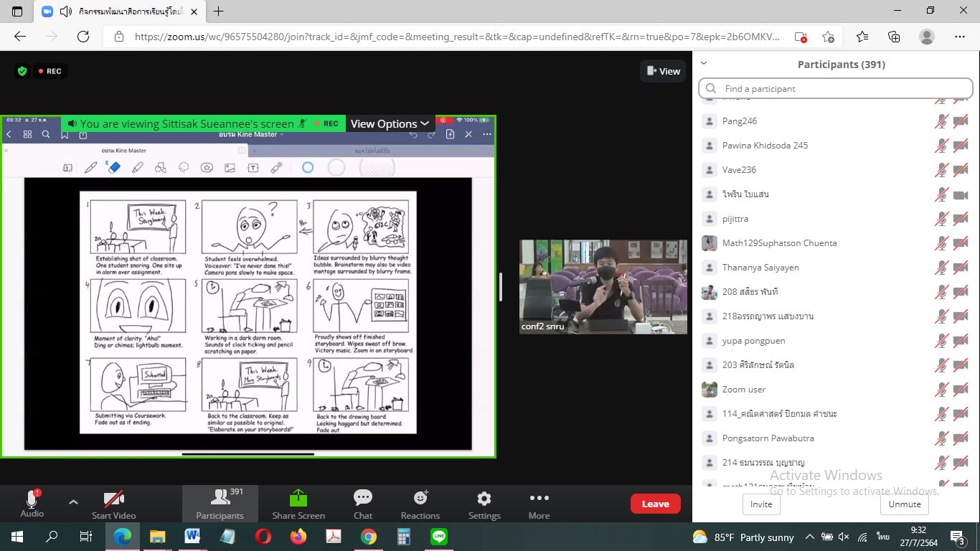The image size is (980, 551).
Task: Open a new browser tab
Action: pyautogui.click(x=219, y=11)
